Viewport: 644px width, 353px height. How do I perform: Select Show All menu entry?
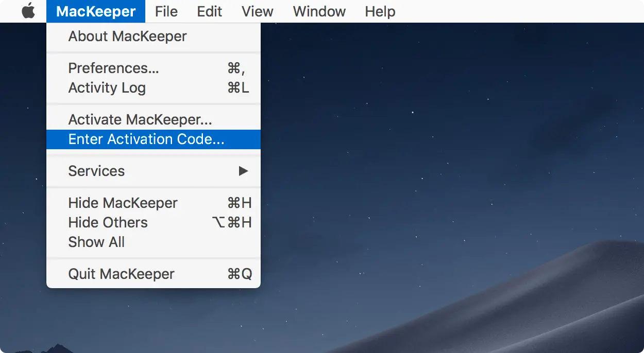click(154, 242)
